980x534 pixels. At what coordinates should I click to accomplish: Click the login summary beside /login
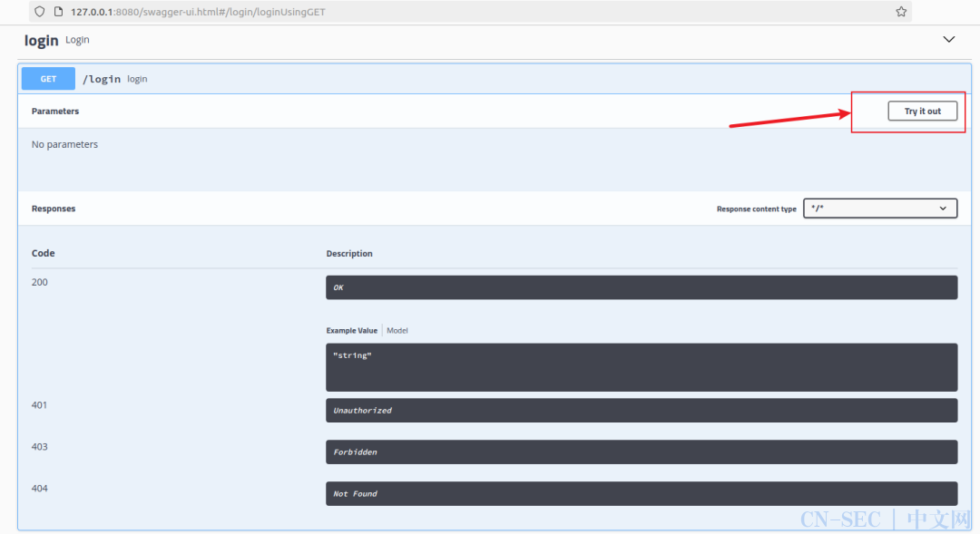tap(137, 79)
